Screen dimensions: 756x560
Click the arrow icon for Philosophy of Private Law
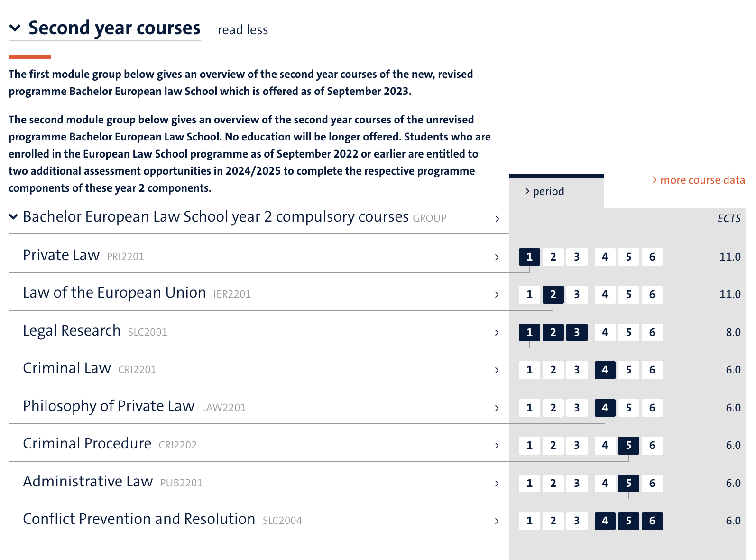click(497, 408)
